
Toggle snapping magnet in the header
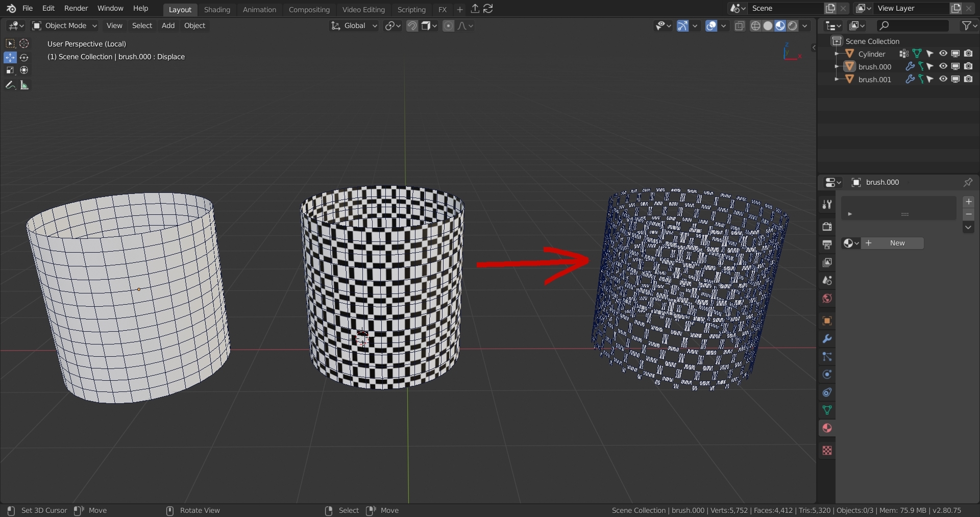(412, 26)
